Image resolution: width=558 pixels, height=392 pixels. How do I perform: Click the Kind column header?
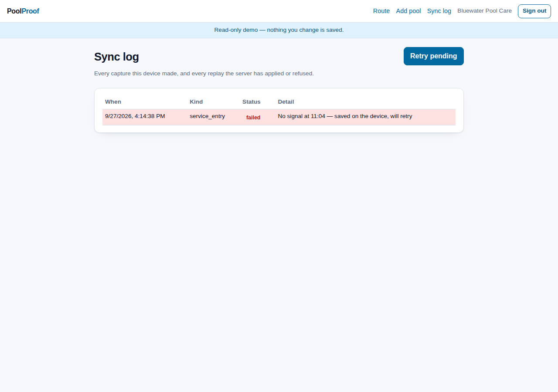196,101
